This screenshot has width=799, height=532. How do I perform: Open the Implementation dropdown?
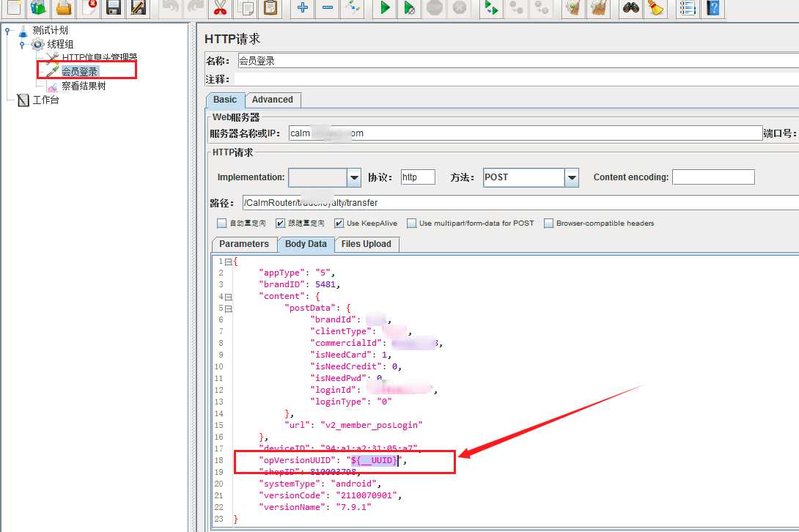tap(354, 177)
